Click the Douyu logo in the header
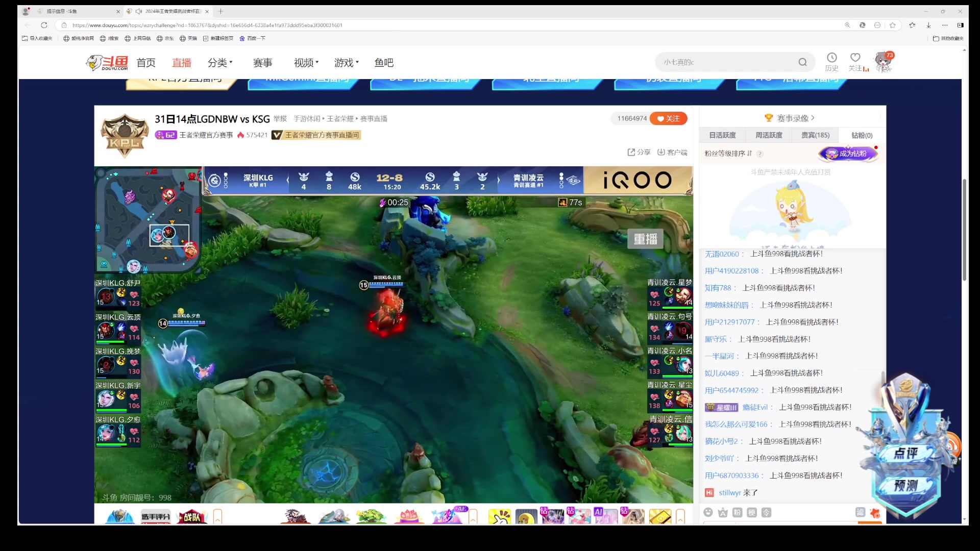 (x=107, y=63)
